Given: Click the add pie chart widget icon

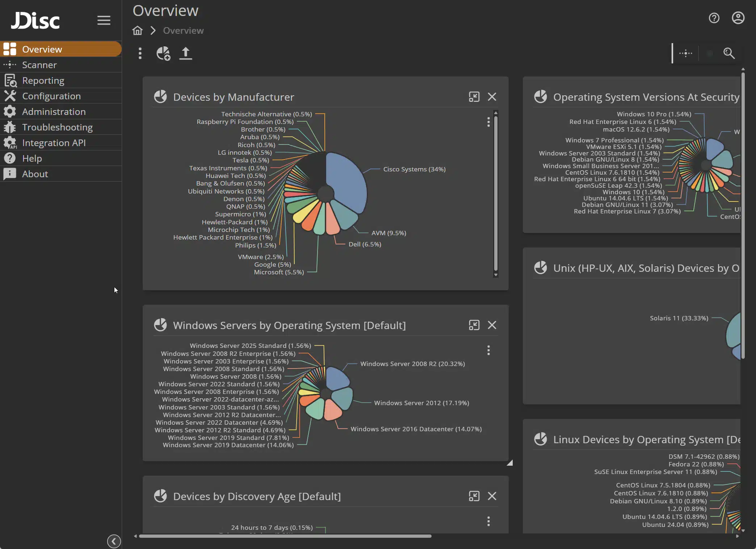Looking at the screenshot, I should (163, 53).
